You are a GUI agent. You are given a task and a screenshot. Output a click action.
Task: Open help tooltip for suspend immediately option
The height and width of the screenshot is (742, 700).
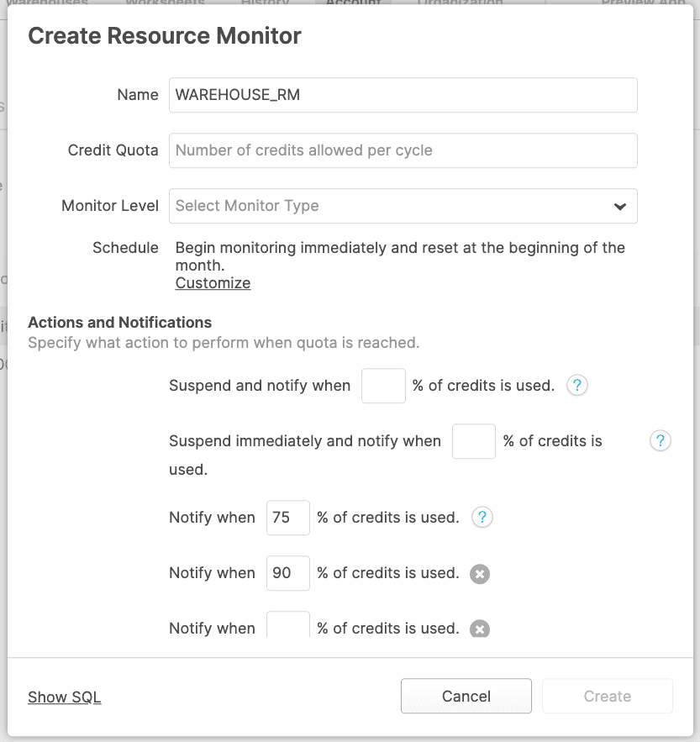point(661,440)
